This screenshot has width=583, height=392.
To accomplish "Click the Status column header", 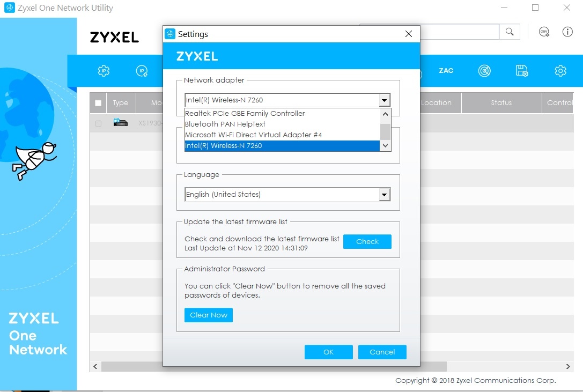I will (501, 103).
